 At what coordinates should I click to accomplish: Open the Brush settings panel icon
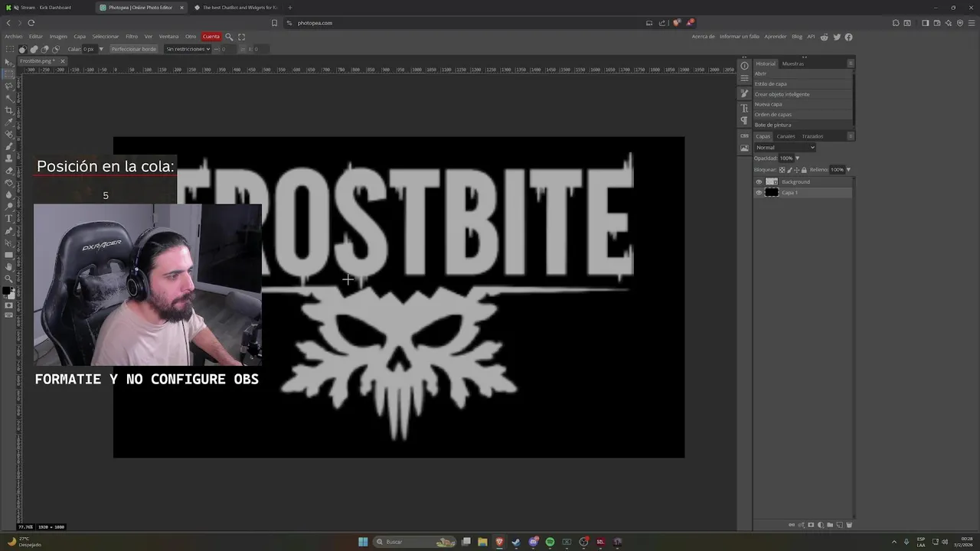click(744, 93)
